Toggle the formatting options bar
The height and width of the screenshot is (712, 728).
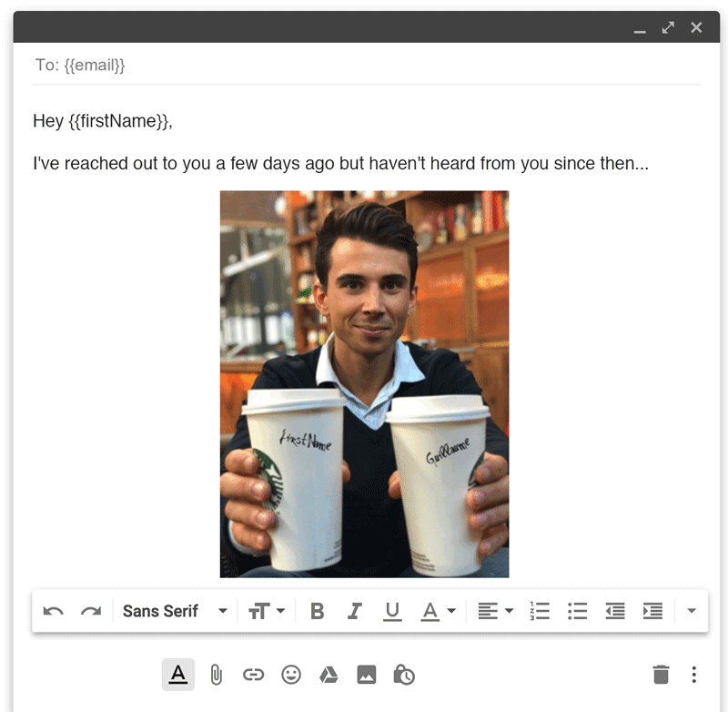[178, 675]
